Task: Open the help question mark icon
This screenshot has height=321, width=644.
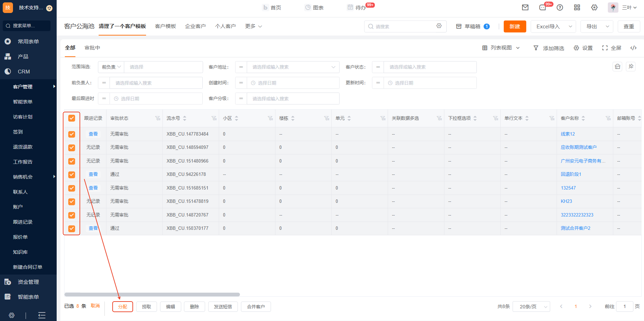Action: [560, 8]
